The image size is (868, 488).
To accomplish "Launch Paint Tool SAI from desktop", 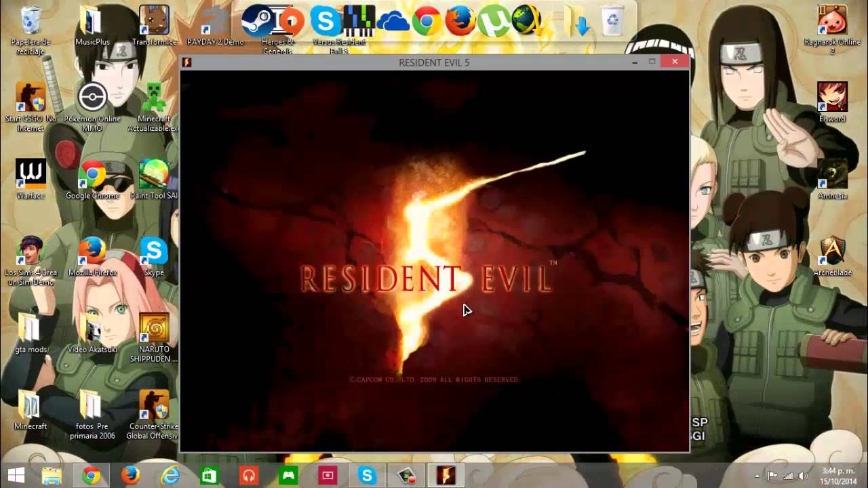I will 154,180.
